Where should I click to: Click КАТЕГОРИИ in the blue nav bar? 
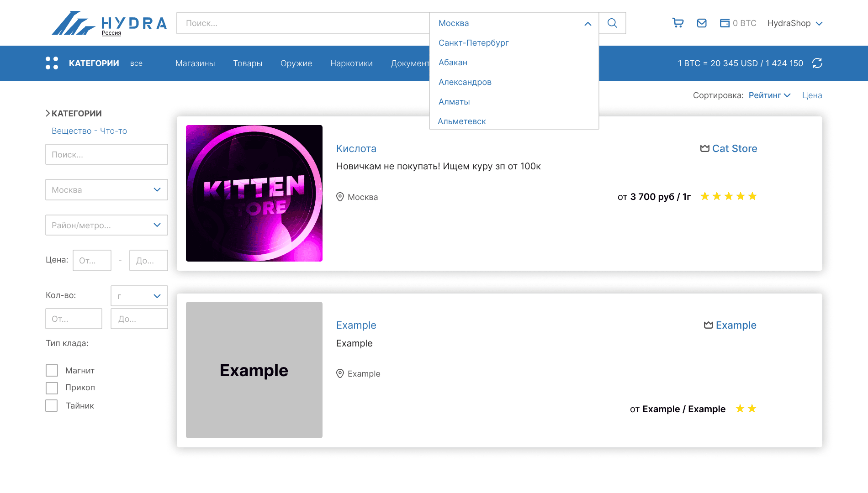point(94,63)
